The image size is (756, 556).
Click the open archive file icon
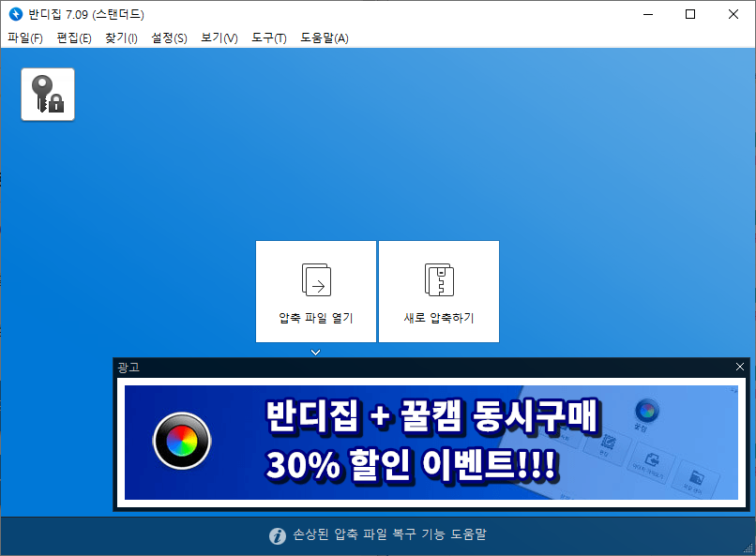click(x=316, y=279)
